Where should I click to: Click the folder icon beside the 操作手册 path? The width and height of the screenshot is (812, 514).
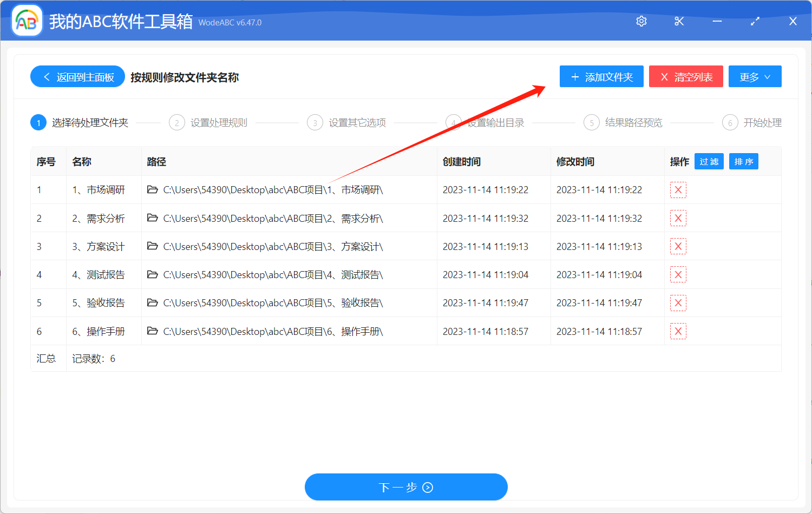click(x=152, y=331)
